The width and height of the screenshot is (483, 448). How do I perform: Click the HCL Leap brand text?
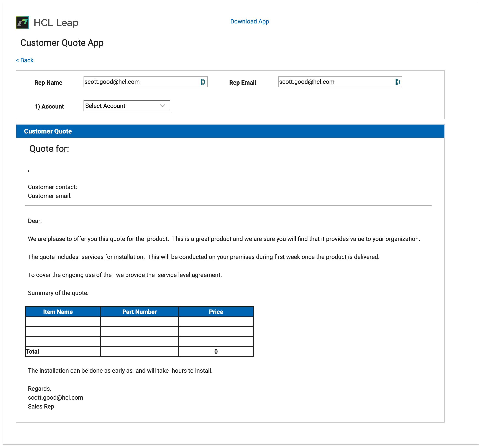click(x=56, y=23)
